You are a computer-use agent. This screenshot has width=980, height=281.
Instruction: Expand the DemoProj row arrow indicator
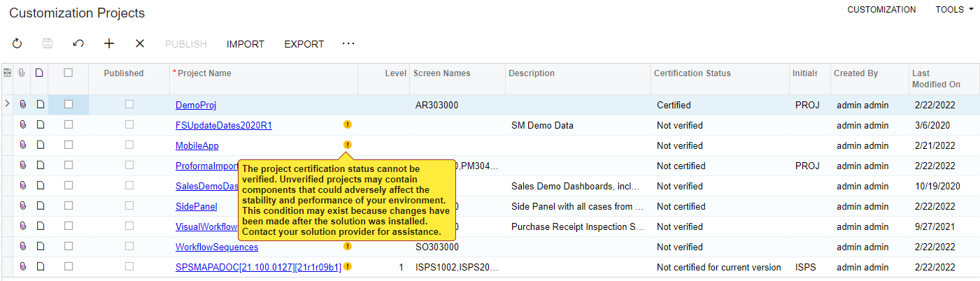pyautogui.click(x=7, y=104)
